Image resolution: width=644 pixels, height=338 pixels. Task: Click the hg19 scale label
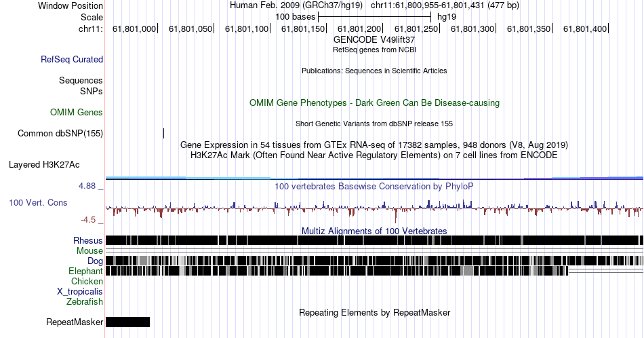[447, 17]
